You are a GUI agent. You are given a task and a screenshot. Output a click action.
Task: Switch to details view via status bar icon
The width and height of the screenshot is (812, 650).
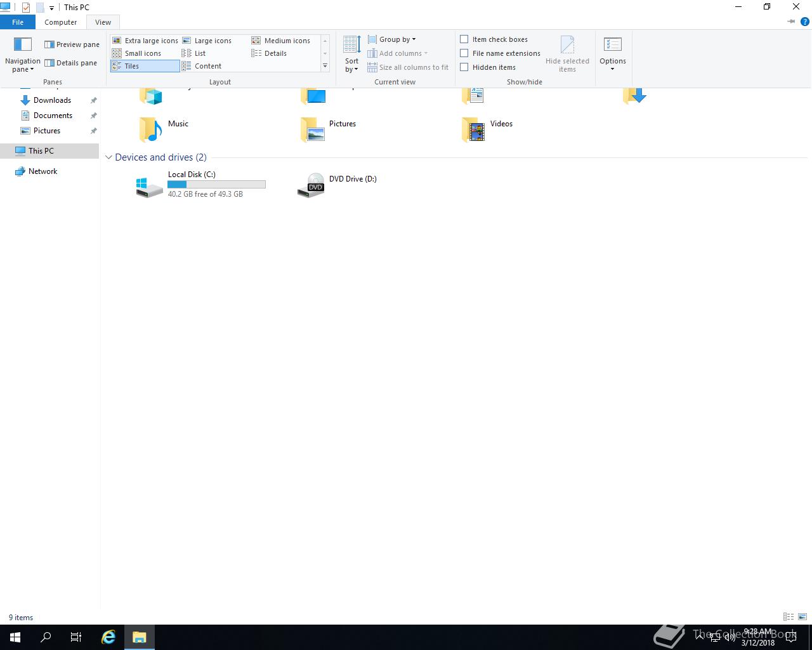tap(789, 616)
